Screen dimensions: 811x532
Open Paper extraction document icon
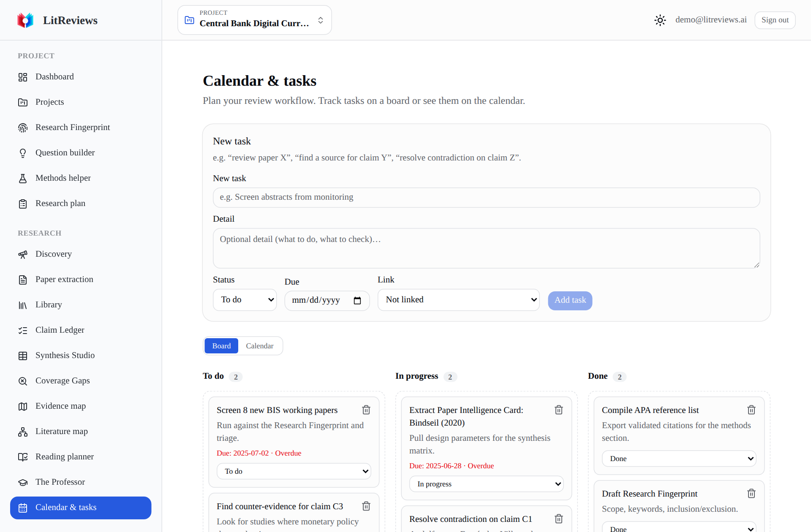click(23, 280)
